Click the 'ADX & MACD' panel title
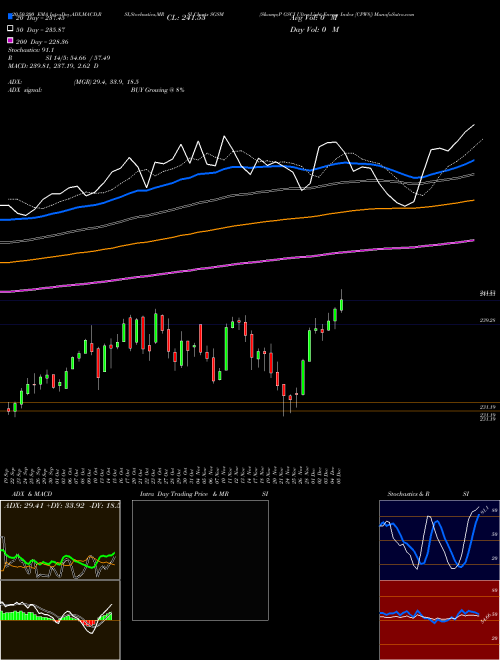The width and height of the screenshot is (500, 660). pos(32,494)
